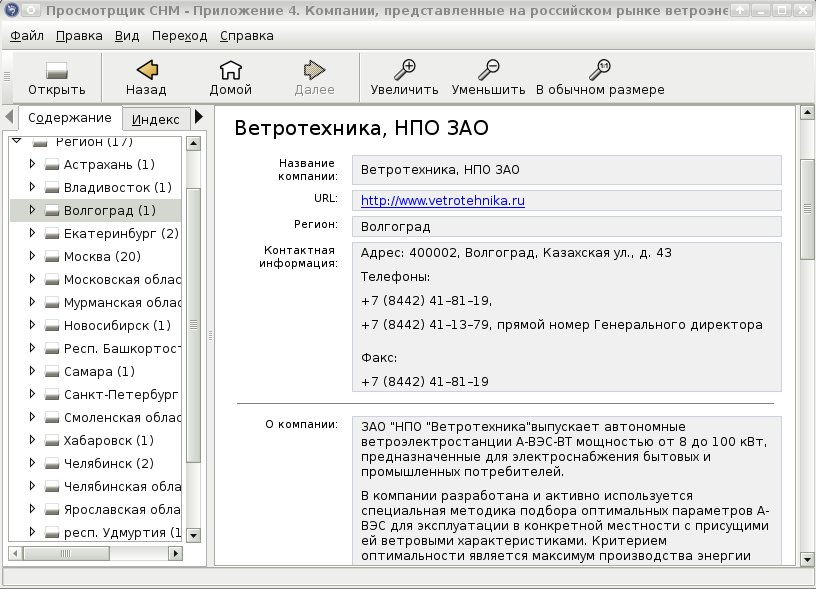Expand the Екатеринбург (2) node
The width and height of the screenshot is (816, 589).
[x=32, y=233]
